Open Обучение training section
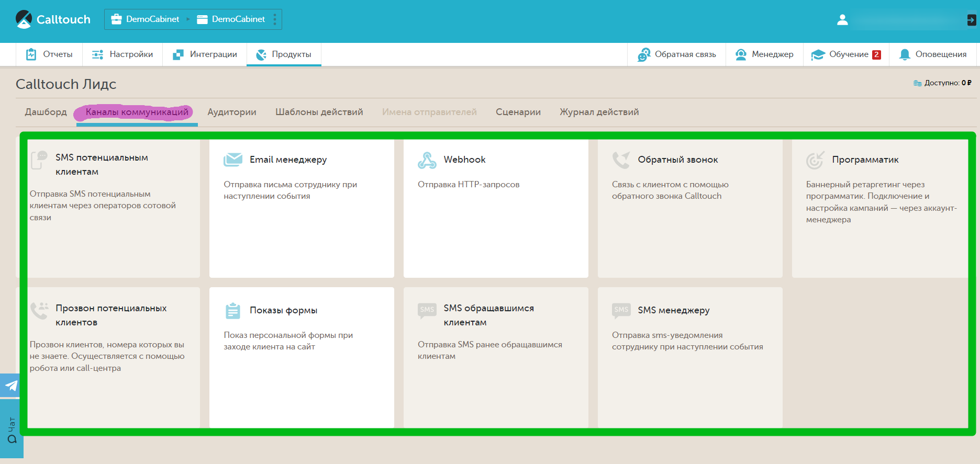This screenshot has height=464, width=980. (846, 54)
